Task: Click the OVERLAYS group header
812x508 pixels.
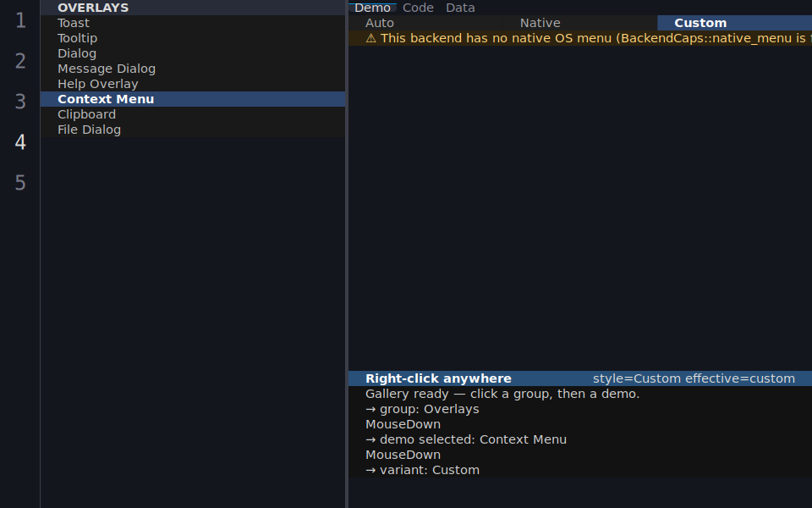Action: tap(193, 8)
